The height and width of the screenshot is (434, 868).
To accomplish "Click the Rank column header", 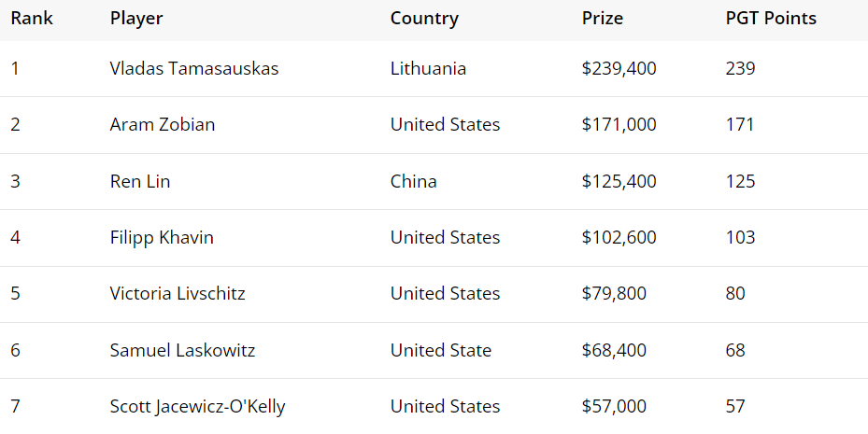I will click(32, 19).
